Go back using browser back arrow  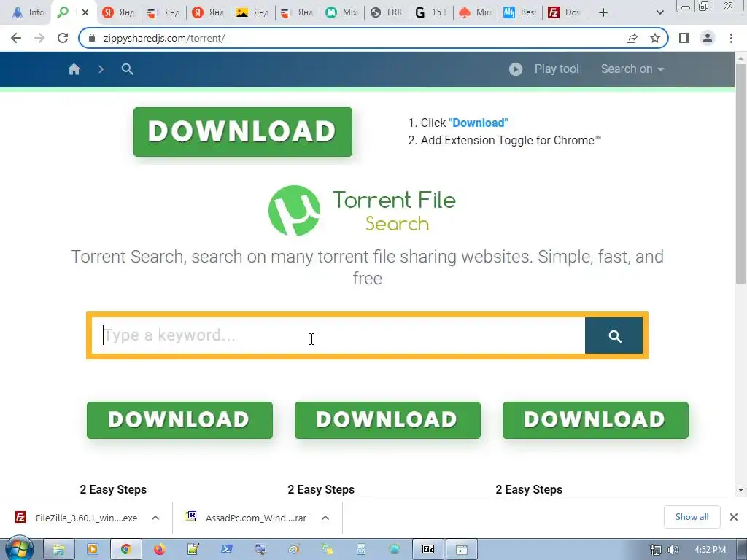16,38
